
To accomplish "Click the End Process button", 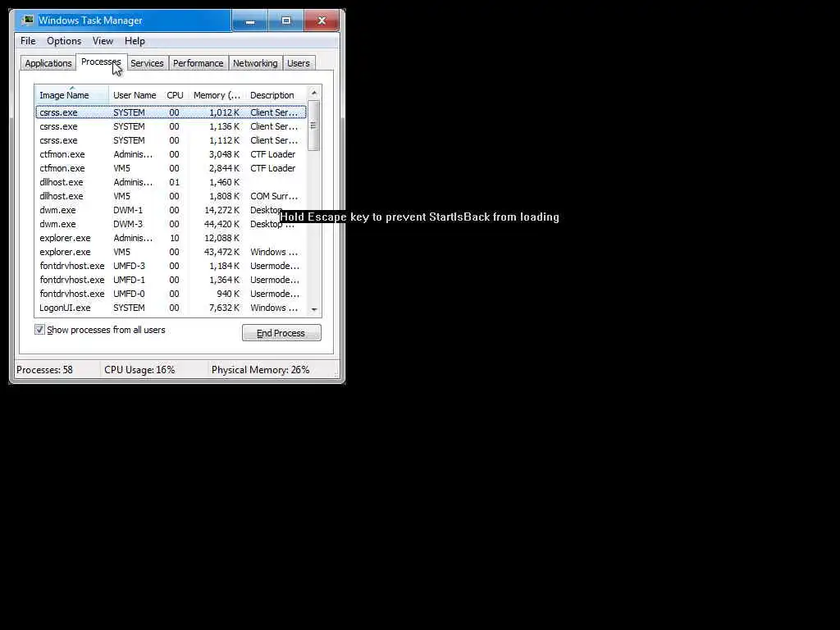I will pos(281,333).
